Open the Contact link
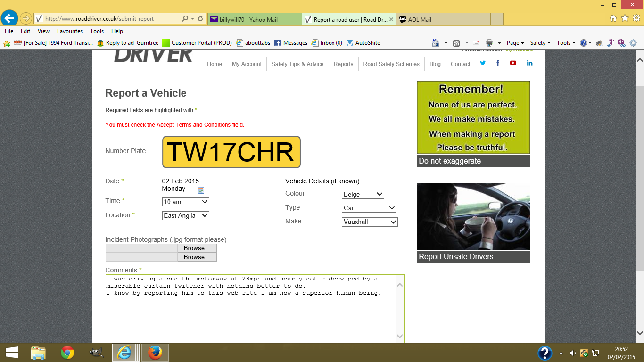 461,64
